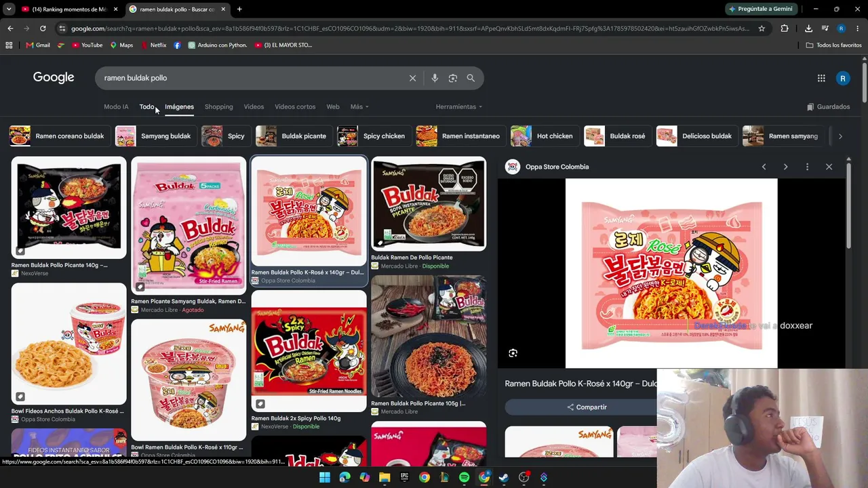Open the Google account avatar menu
This screenshot has height=488, width=868.
point(843,78)
